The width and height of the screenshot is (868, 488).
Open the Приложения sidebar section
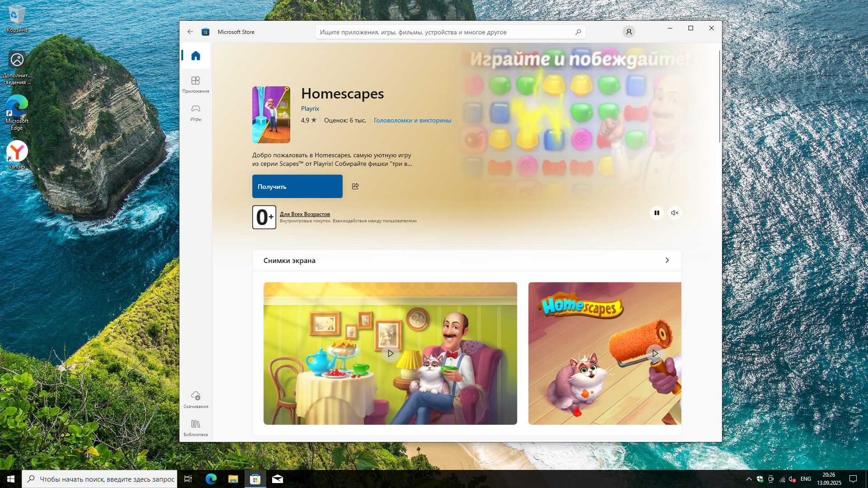point(195,84)
